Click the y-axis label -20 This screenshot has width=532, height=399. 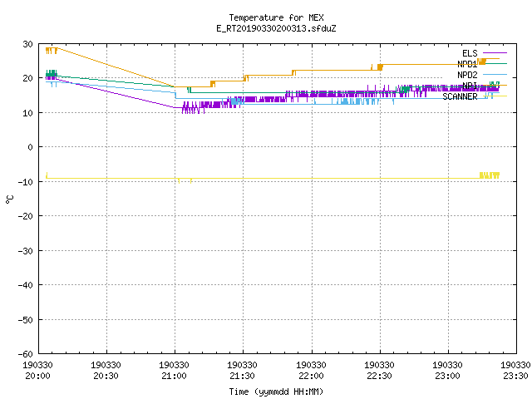[x=26, y=216]
